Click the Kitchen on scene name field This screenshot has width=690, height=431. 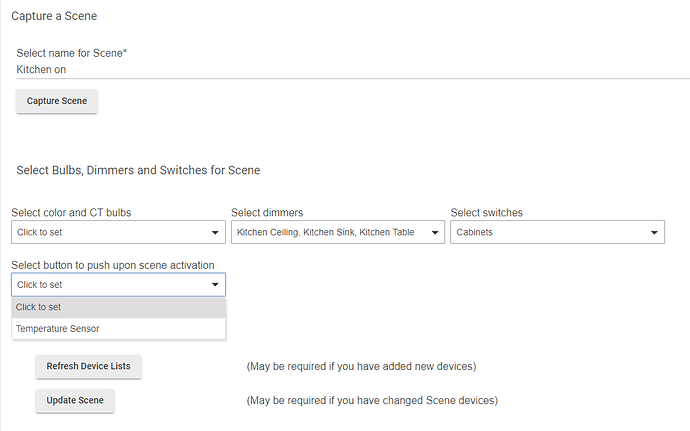point(353,70)
